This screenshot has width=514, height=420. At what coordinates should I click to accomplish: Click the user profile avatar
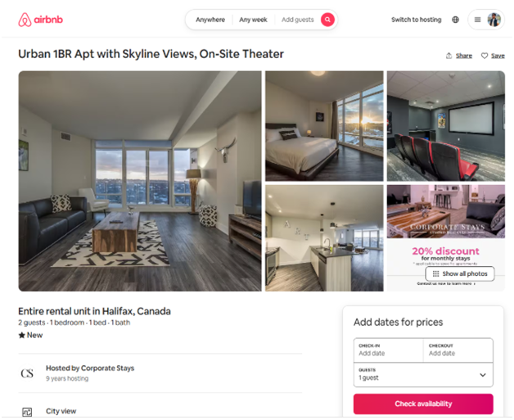pyautogui.click(x=494, y=20)
